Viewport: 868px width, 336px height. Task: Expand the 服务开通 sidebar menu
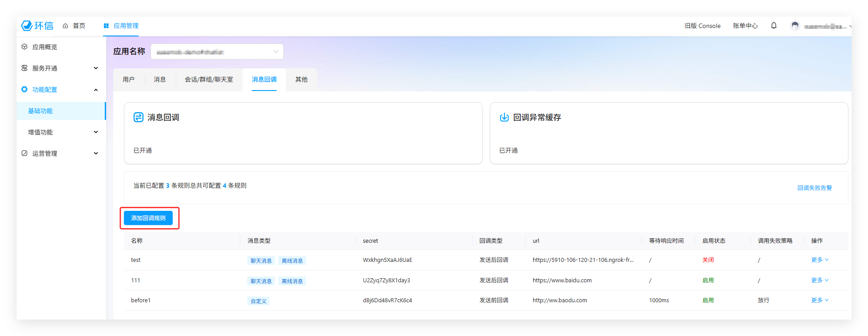coord(96,68)
